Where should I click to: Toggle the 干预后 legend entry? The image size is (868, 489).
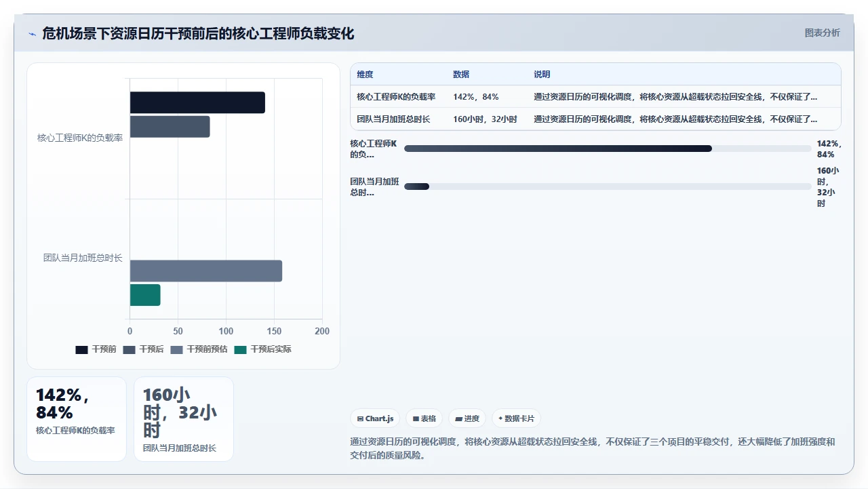pos(143,349)
